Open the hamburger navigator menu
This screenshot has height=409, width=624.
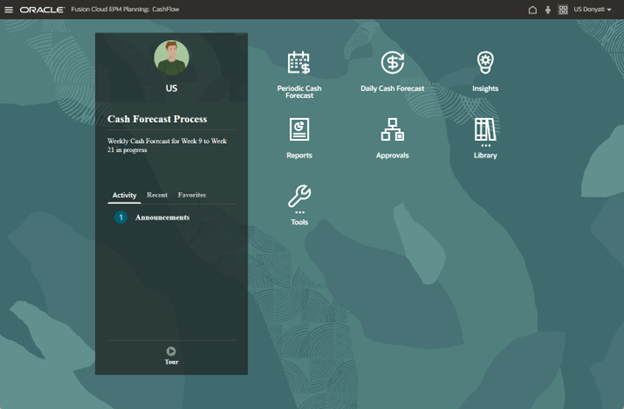[x=9, y=9]
